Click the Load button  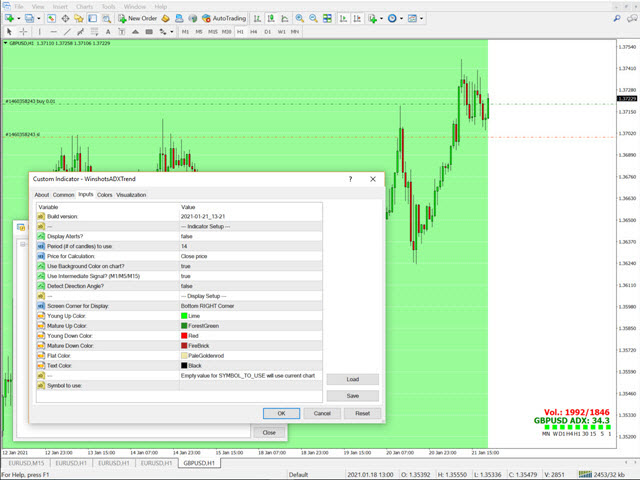(x=352, y=380)
